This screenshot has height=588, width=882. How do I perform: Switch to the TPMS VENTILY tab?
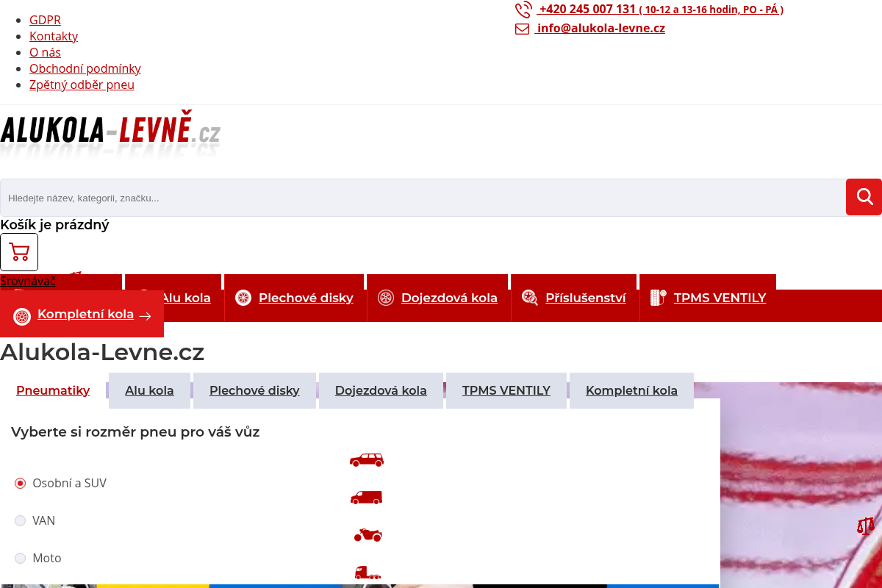[506, 390]
